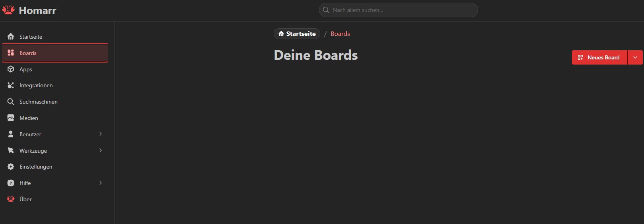Click the Suchmaschinen magnifier icon in sidebar
The height and width of the screenshot is (224, 644).
pyautogui.click(x=11, y=102)
